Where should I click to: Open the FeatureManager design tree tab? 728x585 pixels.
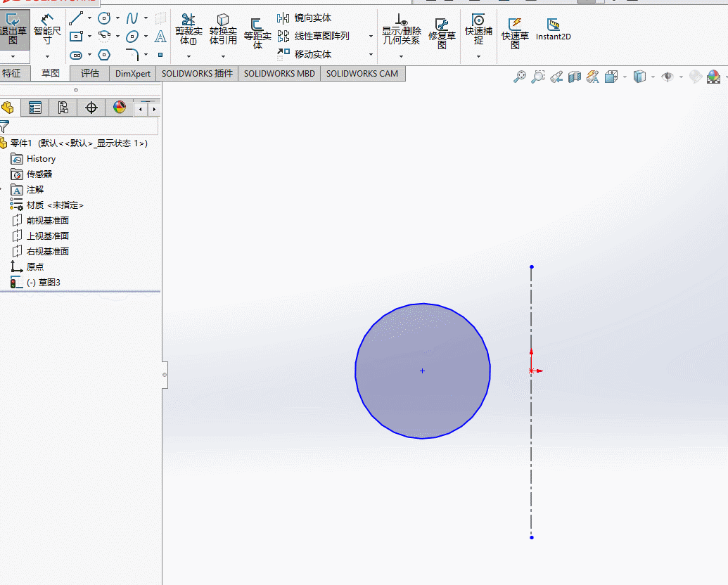coord(8,108)
